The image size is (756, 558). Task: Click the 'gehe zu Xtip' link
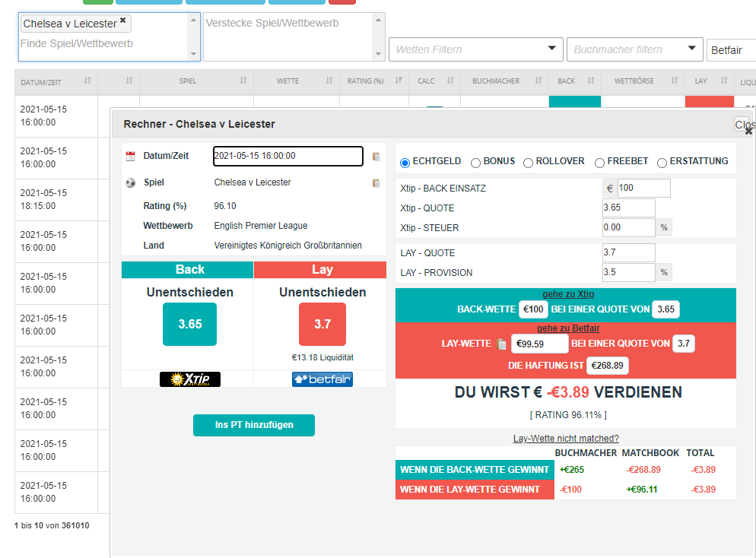click(568, 294)
